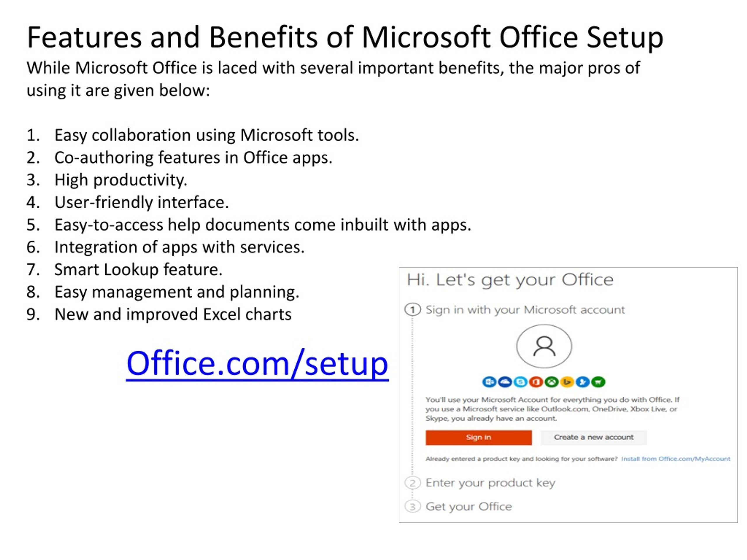The width and height of the screenshot is (747, 560).
Task: Click the OneDrive cloud icon
Action: click(505, 382)
